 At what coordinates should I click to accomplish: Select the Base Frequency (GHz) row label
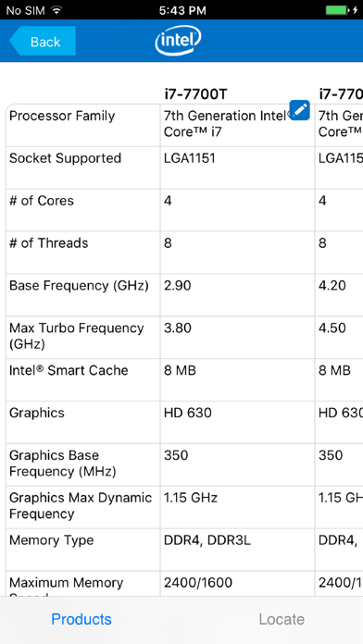click(79, 285)
